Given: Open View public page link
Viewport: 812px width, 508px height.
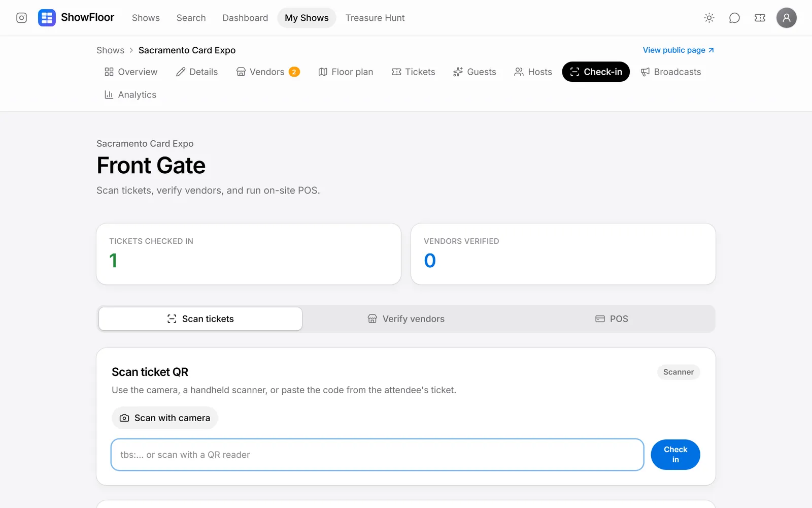Looking at the screenshot, I should click(x=679, y=50).
